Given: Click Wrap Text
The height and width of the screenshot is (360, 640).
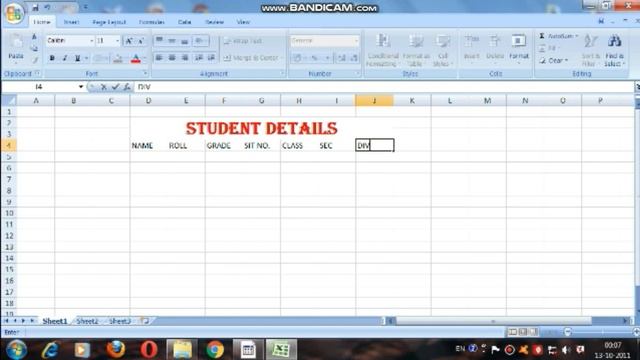Looking at the screenshot, I should tap(243, 41).
